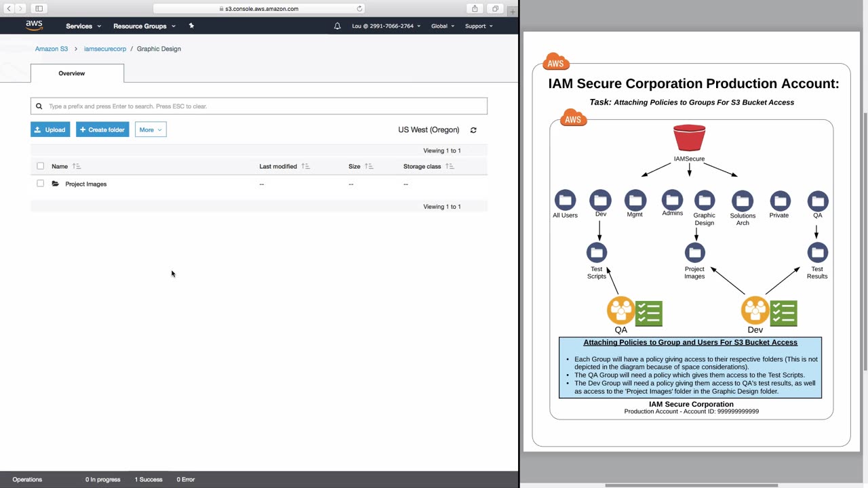This screenshot has height=488, width=868.
Task: Click the Test Results folder in diagram
Action: click(818, 252)
